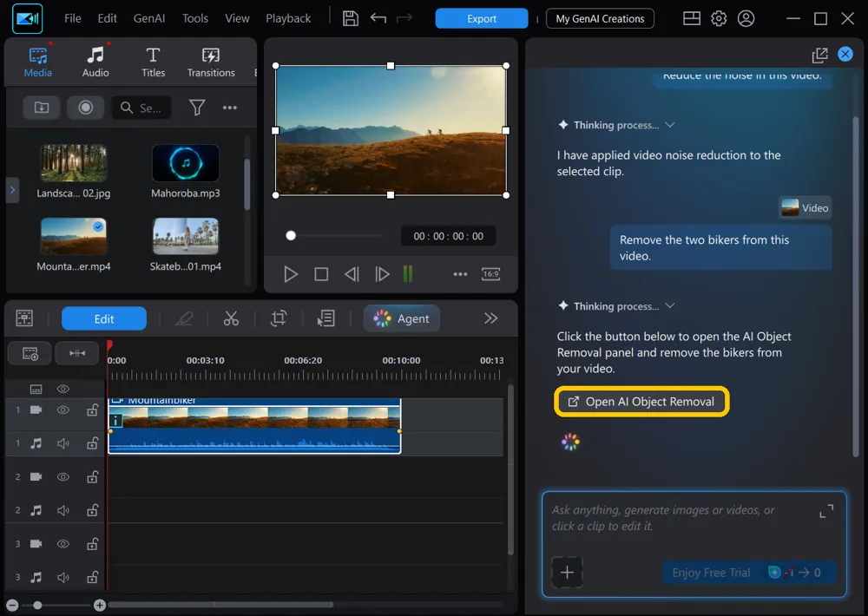Expand the second Thinking process chevron
The image size is (868, 616).
pyautogui.click(x=670, y=305)
